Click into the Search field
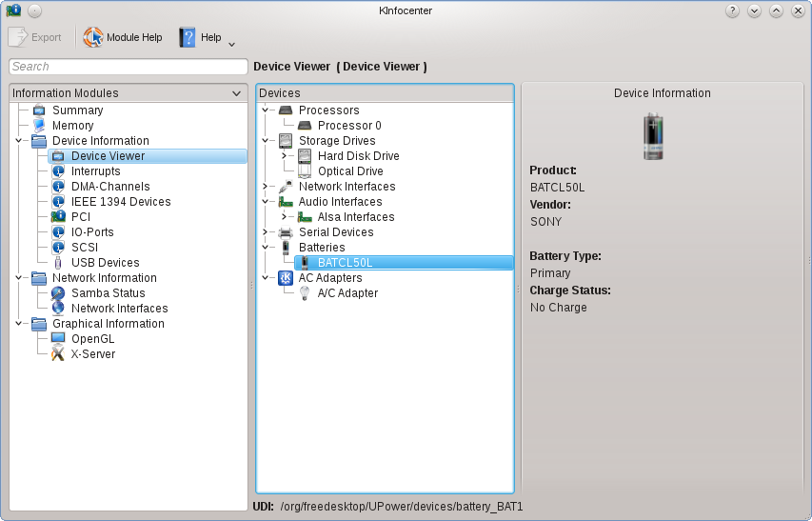The image size is (812, 521). [129, 67]
